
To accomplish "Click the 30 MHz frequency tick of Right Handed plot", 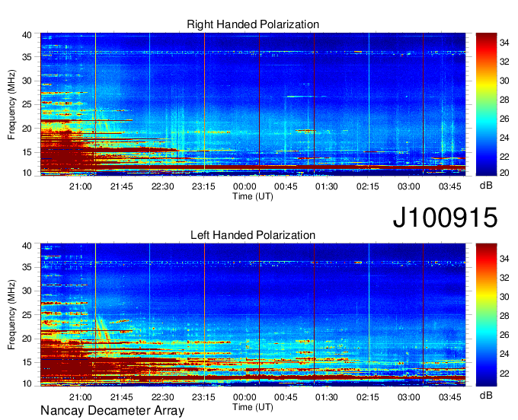I will (27, 81).
